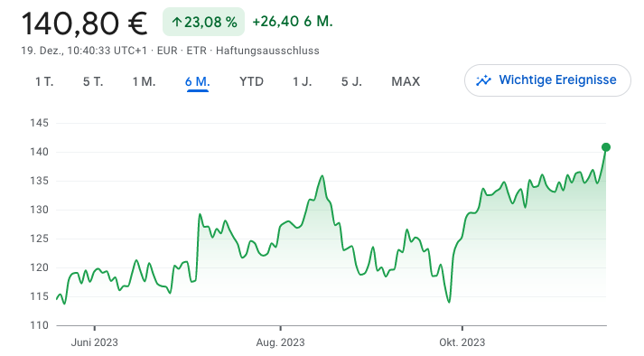Viewport: 644px width, 356px height.
Task: Switch to the 5 T. range
Action: point(93,81)
